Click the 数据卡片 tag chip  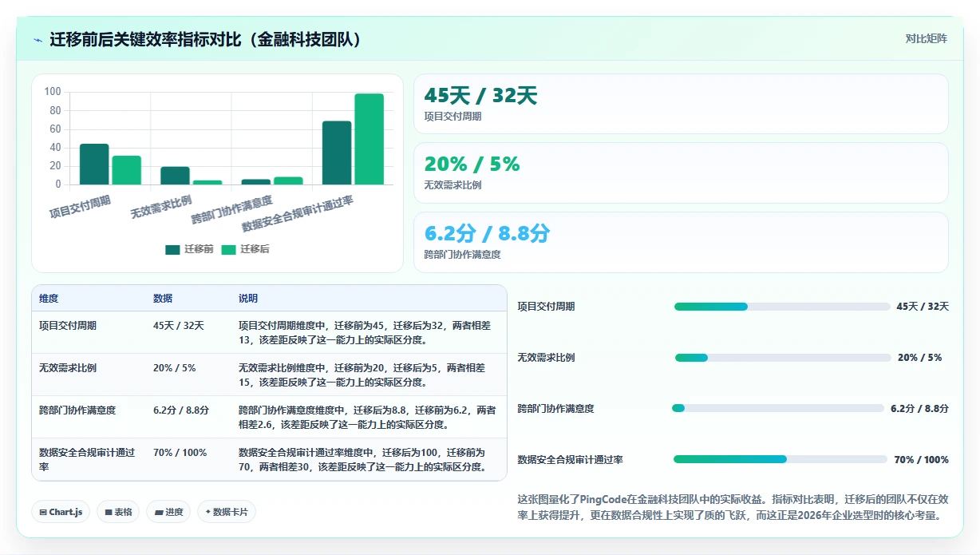point(227,512)
